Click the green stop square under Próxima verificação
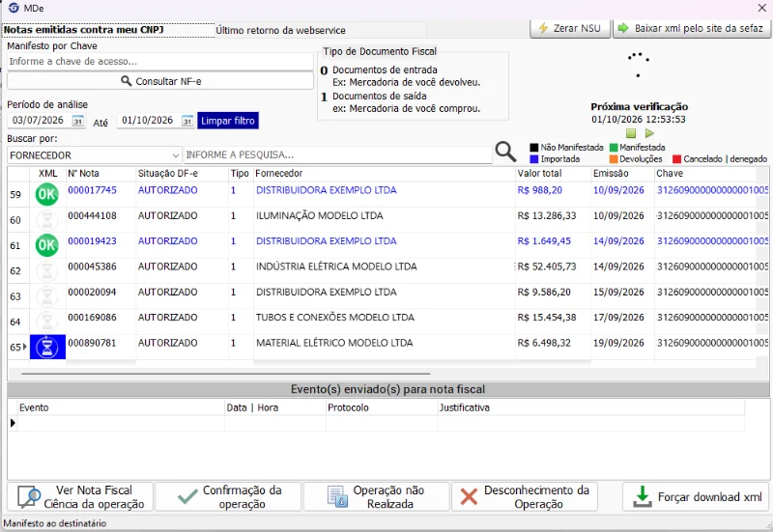773x532 pixels. pyautogui.click(x=631, y=133)
